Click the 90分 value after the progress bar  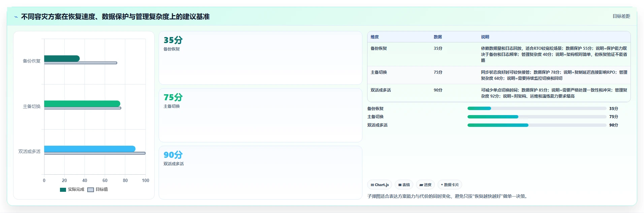pos(614,125)
